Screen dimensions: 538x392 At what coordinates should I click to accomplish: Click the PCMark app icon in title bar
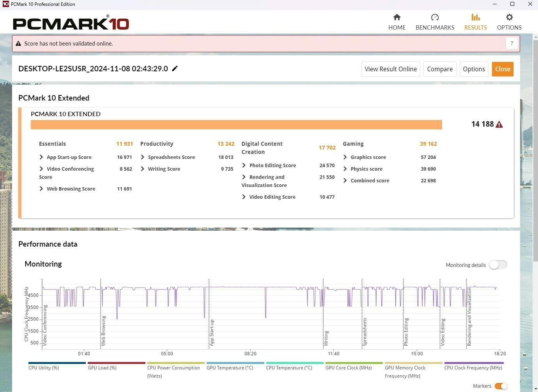click(x=5, y=4)
